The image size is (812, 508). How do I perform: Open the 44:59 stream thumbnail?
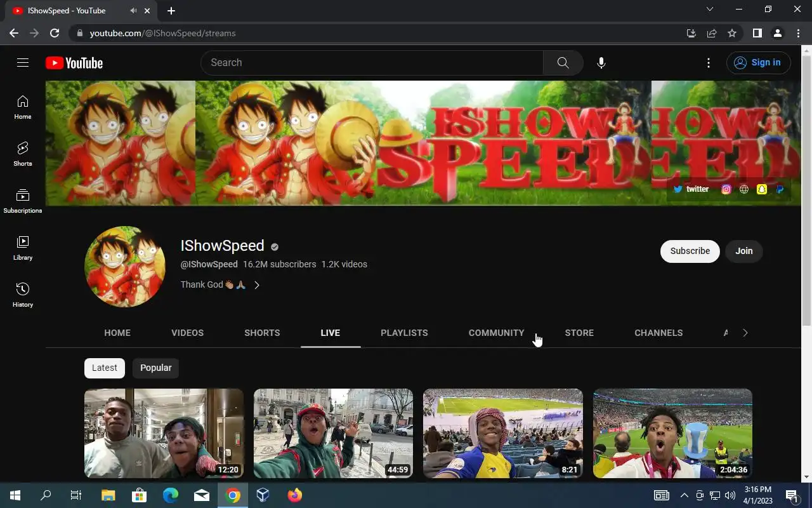(x=333, y=433)
